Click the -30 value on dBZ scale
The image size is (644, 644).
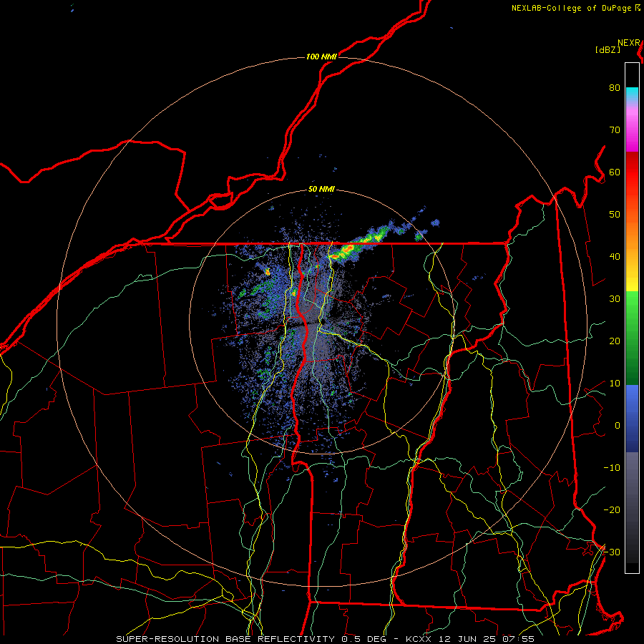(612, 552)
